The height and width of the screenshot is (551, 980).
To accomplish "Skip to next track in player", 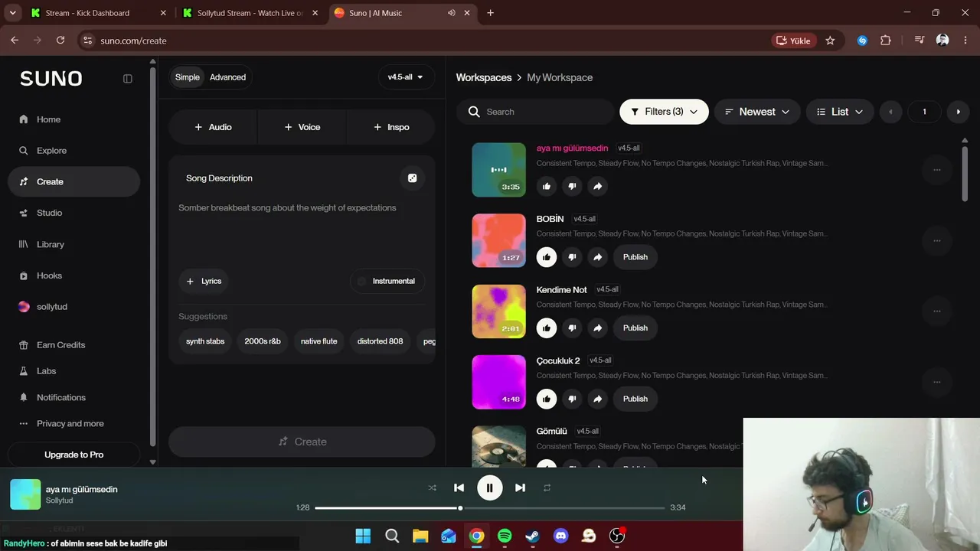I will point(520,487).
